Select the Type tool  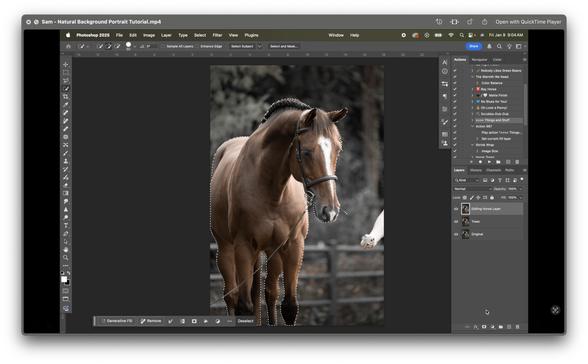click(66, 226)
